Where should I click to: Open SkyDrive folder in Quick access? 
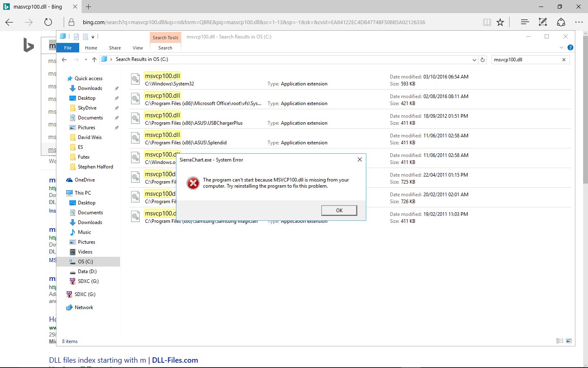[87, 108]
